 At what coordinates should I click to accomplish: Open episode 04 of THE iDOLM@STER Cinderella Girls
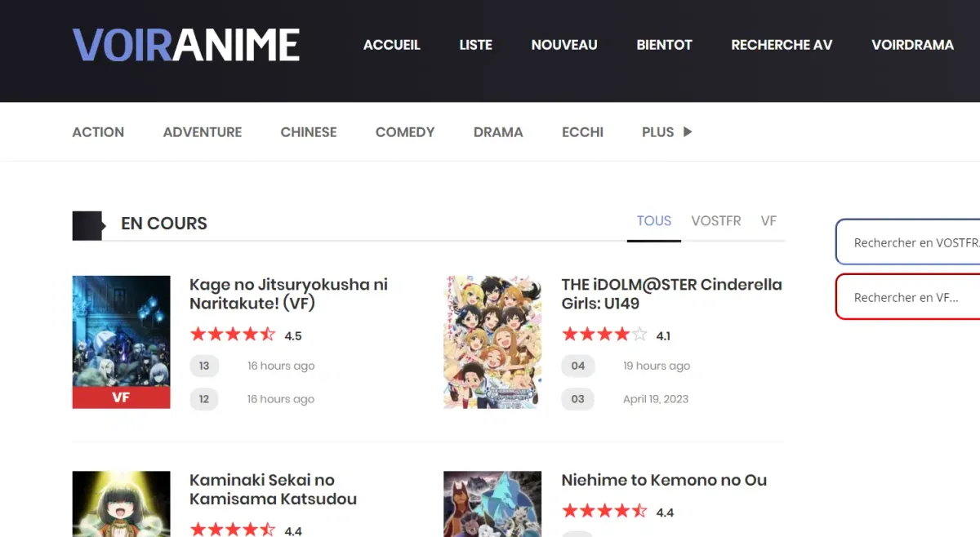[x=578, y=366]
